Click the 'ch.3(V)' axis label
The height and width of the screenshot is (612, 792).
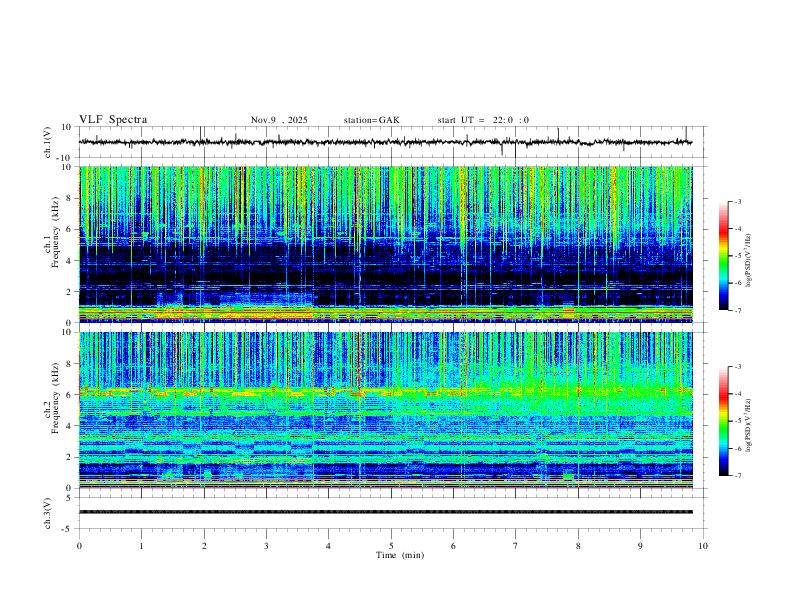pos(48,513)
